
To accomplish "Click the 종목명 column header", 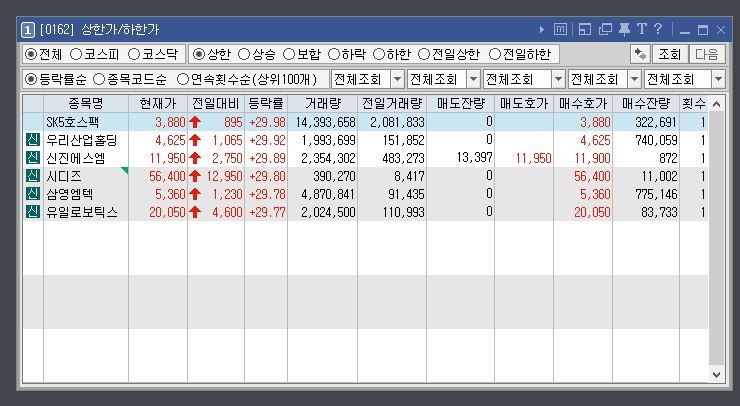I will click(x=85, y=104).
